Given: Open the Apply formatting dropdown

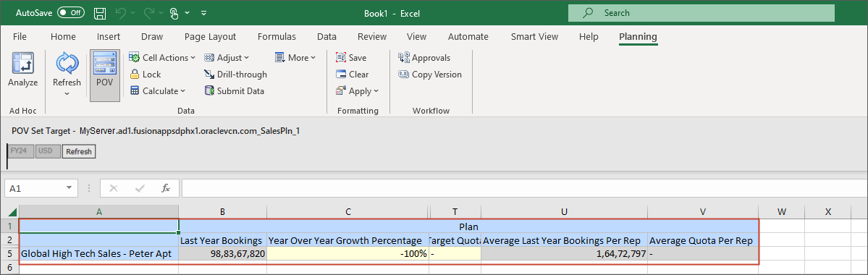Looking at the screenshot, I should (357, 90).
